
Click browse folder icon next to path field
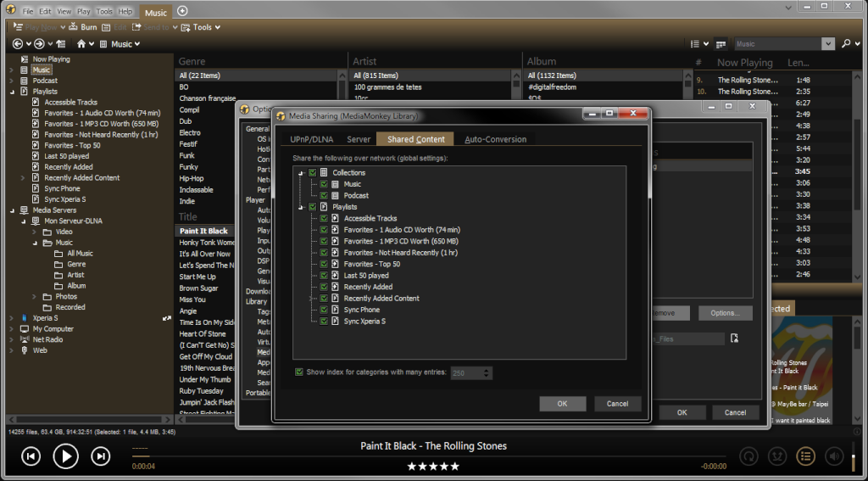click(734, 338)
